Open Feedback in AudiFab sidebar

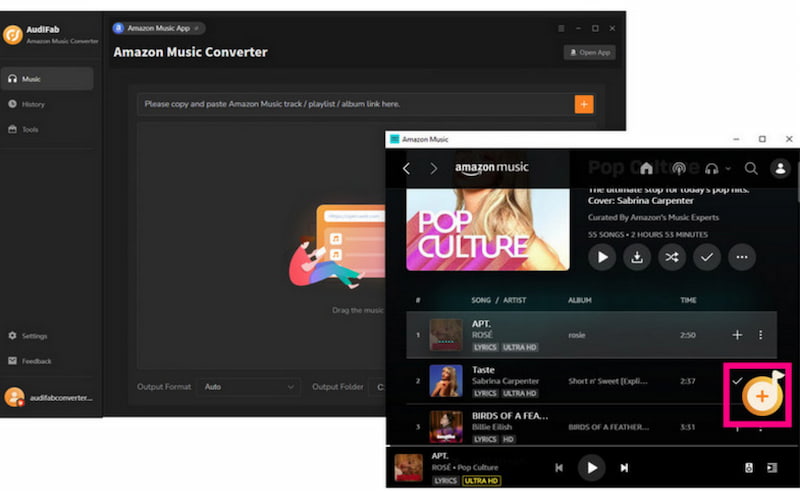[x=30, y=361]
